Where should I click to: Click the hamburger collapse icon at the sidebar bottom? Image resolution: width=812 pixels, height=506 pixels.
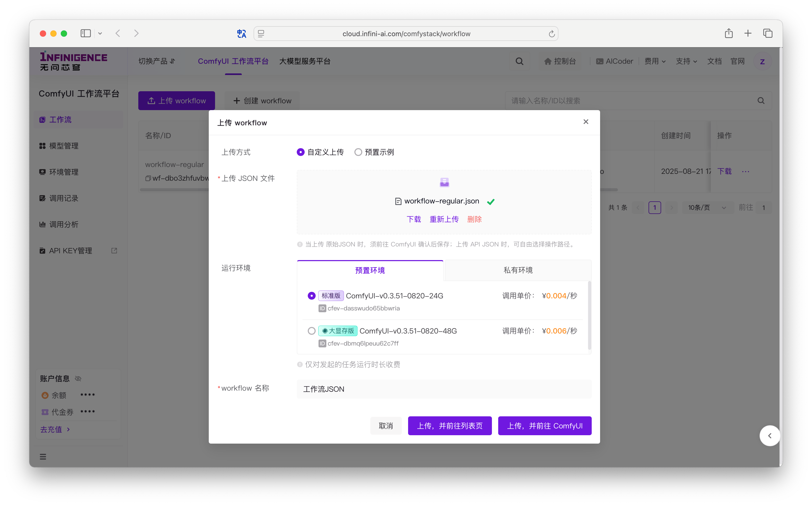(43, 456)
